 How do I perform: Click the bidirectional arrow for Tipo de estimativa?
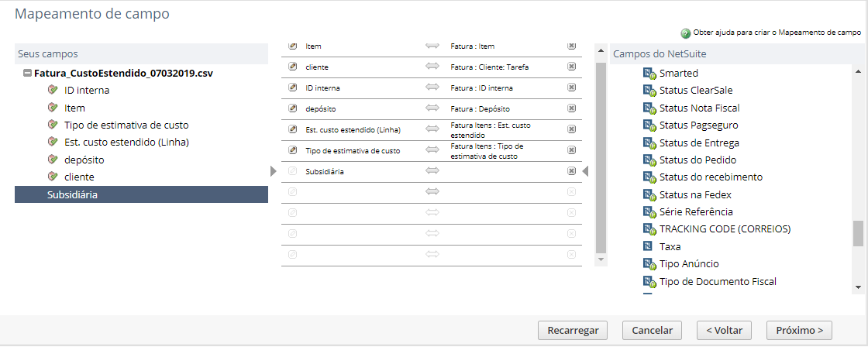pos(432,150)
